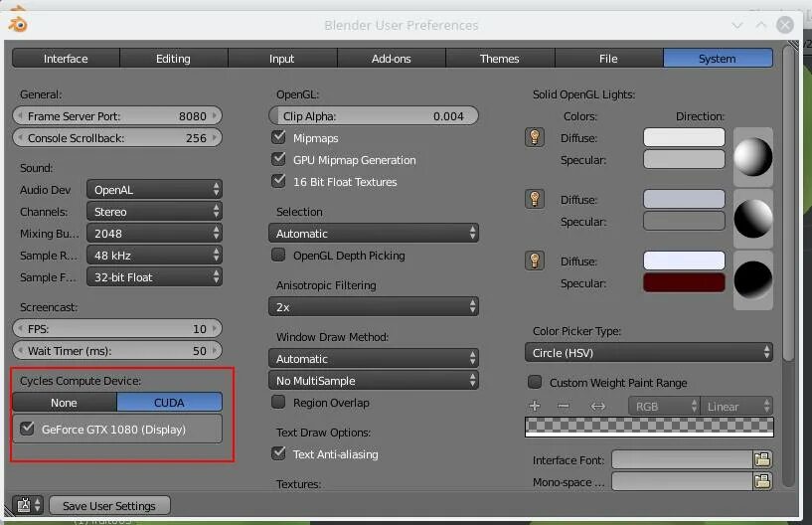This screenshot has width=812, height=525.
Task: Switch to the Editing tab
Action: 174,59
